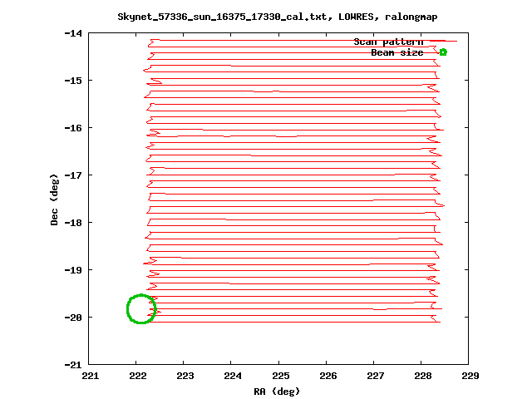Click the 223 tick label on RA axis
The image size is (532, 399).
185,376
